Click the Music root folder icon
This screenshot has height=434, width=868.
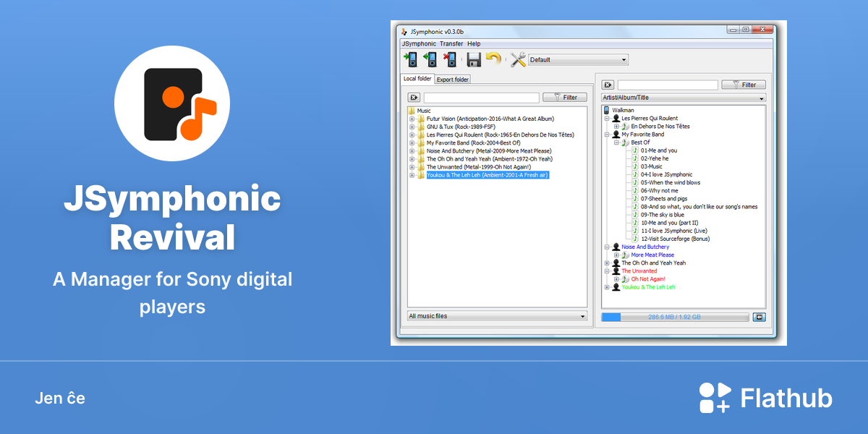[412, 111]
